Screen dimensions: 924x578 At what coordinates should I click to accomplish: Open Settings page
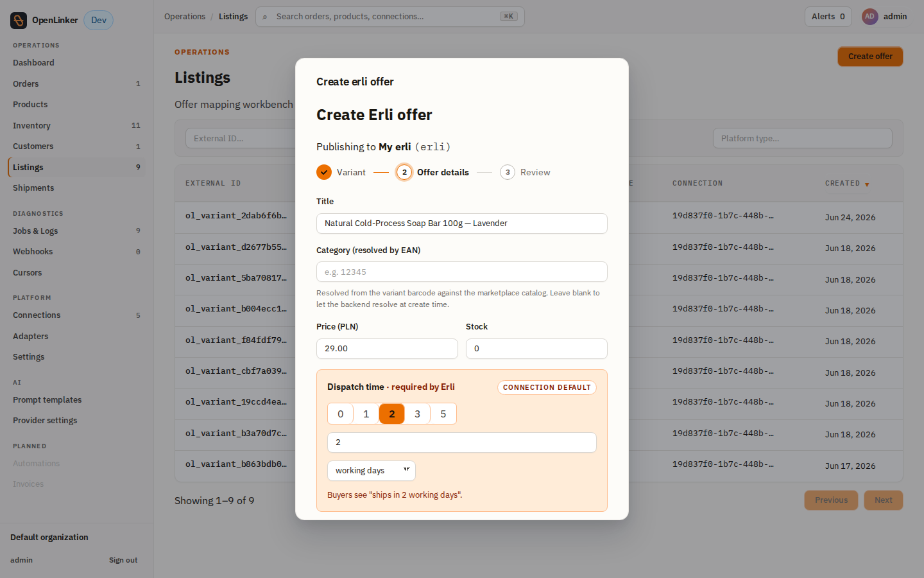(x=76, y=357)
